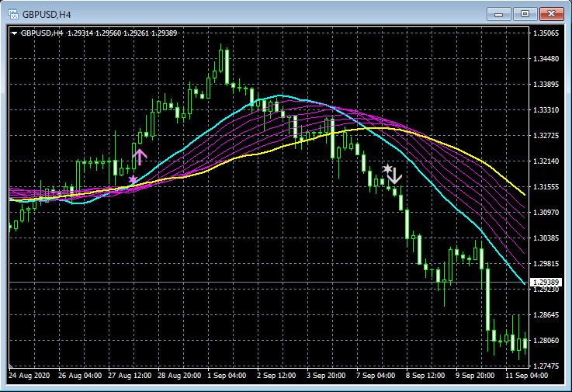
Task: Click the 9 Sep 20:00 time label
Action: [x=475, y=376]
